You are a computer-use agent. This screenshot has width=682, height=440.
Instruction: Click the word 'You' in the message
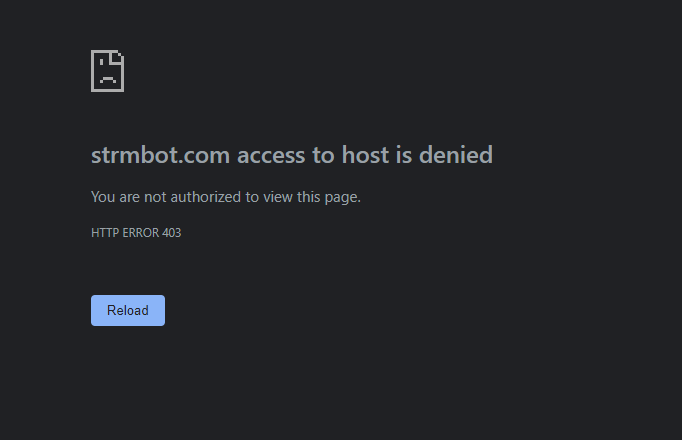[103, 197]
